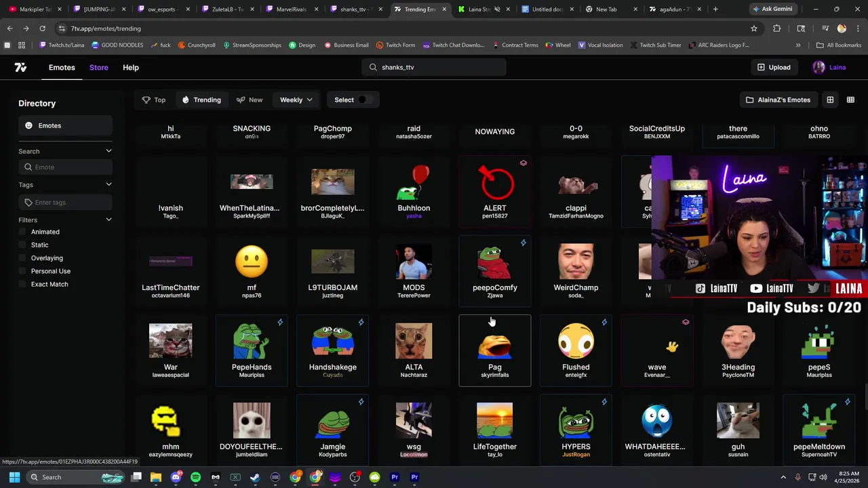Image resolution: width=868 pixels, height=488 pixels.
Task: Open the Windows Start menu
Action: coord(14,477)
